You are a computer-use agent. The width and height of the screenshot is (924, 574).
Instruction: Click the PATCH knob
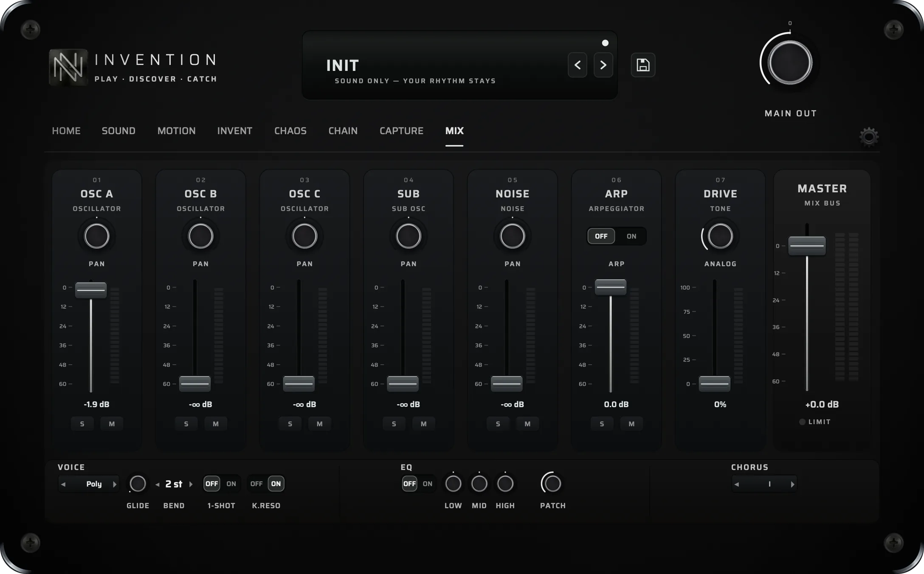tap(552, 484)
